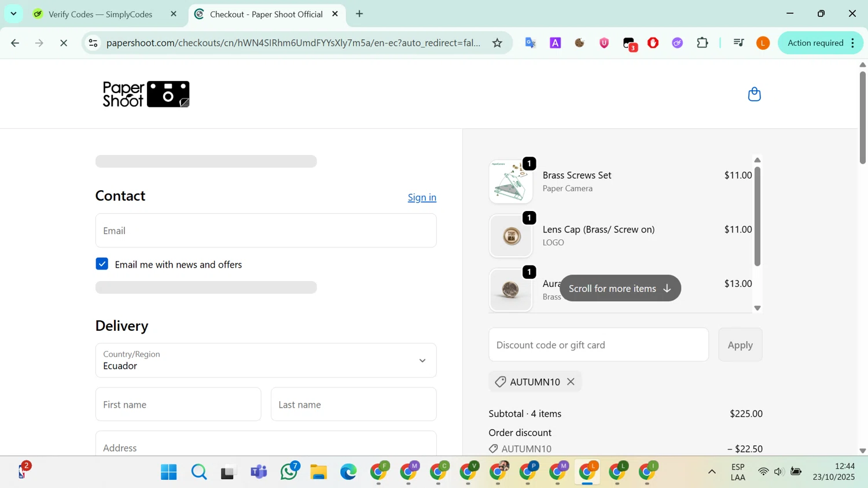Screen dimensions: 868x488
Task: Open the Google Translate extension
Action: [531, 43]
